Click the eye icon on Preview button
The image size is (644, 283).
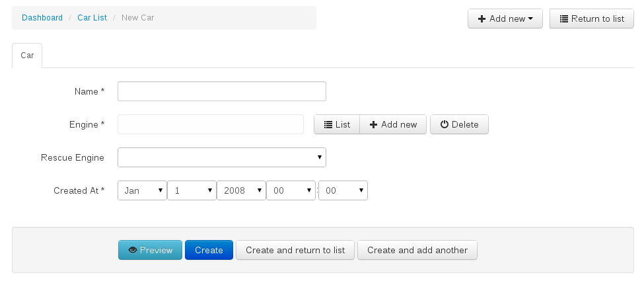[133, 250]
